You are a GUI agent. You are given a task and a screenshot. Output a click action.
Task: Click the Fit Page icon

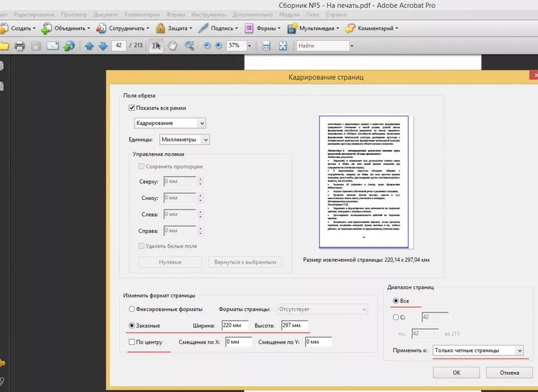283,46
